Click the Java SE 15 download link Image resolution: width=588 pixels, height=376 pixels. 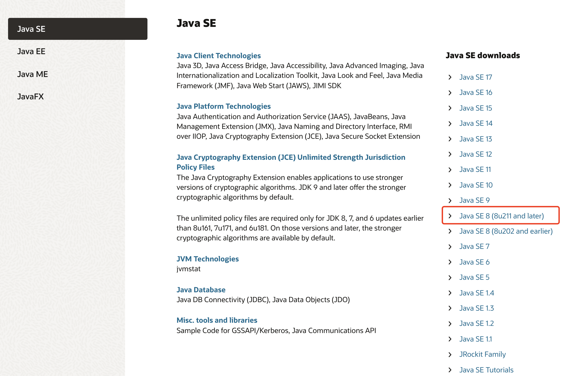coord(476,108)
